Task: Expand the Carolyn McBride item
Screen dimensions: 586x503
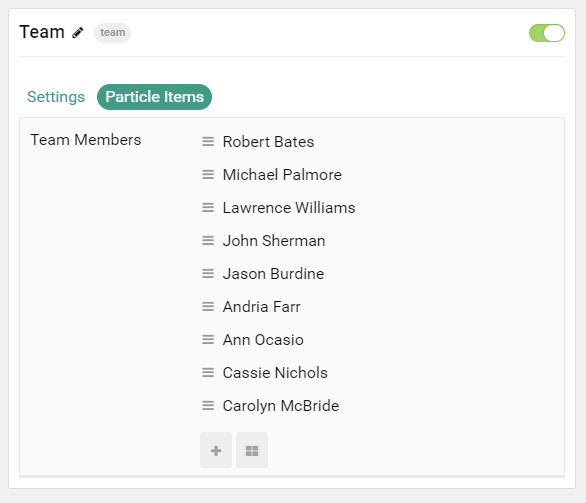Action: 281,406
